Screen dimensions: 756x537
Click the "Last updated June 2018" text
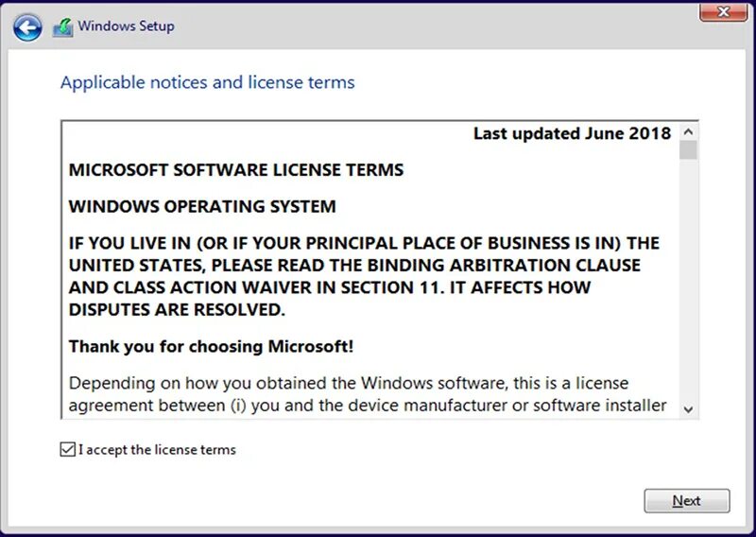click(x=572, y=133)
